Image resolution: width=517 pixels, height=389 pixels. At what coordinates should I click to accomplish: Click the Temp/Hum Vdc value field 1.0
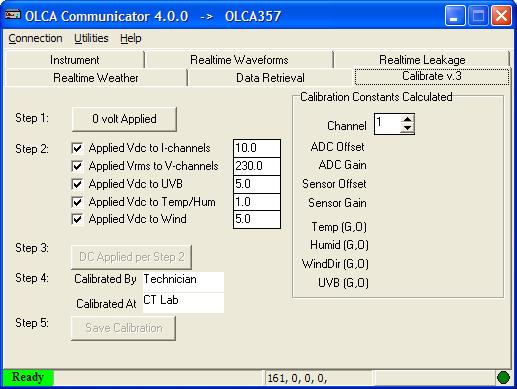257,202
